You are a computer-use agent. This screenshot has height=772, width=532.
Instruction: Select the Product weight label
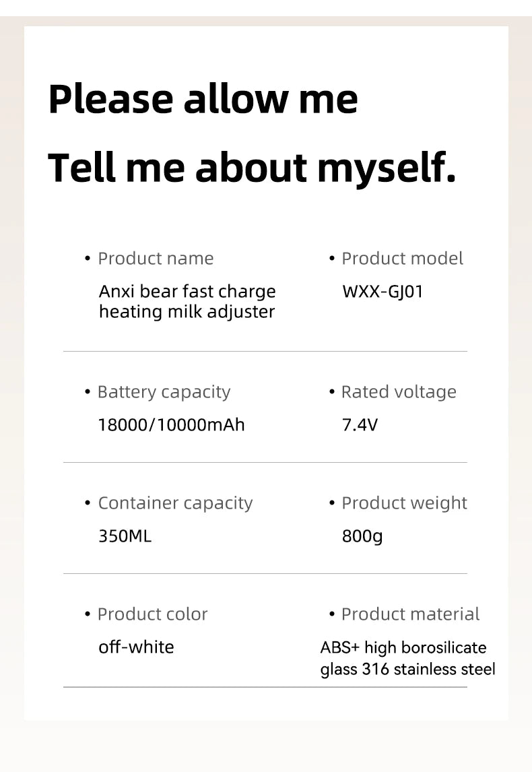404,503
